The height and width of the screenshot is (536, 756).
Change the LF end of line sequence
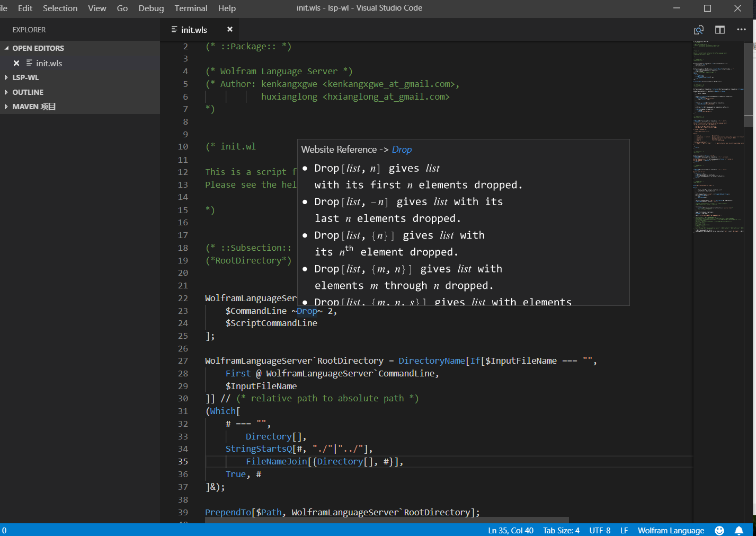click(624, 530)
